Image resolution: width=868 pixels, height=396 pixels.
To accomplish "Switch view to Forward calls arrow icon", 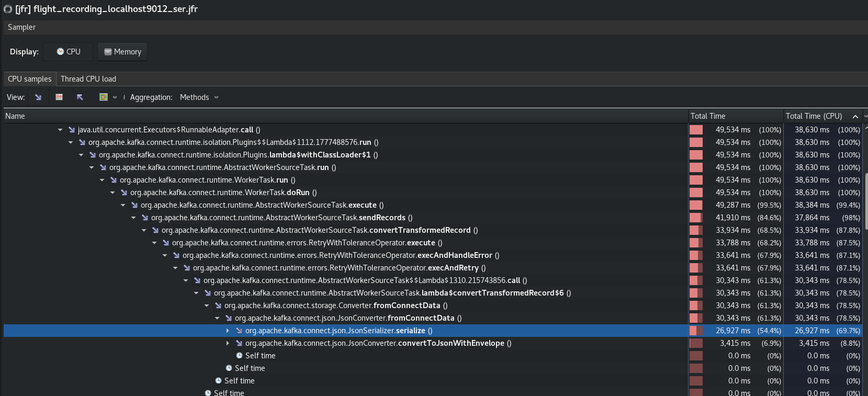I will pos(38,97).
